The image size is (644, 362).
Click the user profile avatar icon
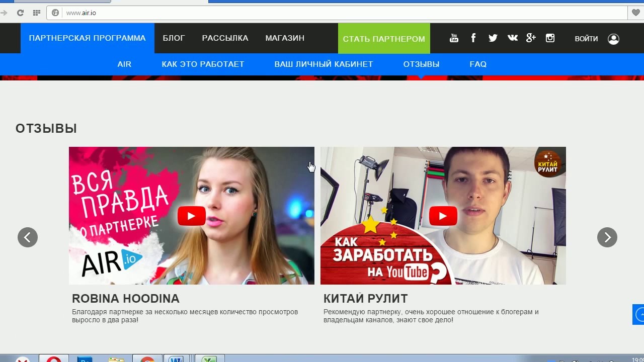click(x=613, y=39)
